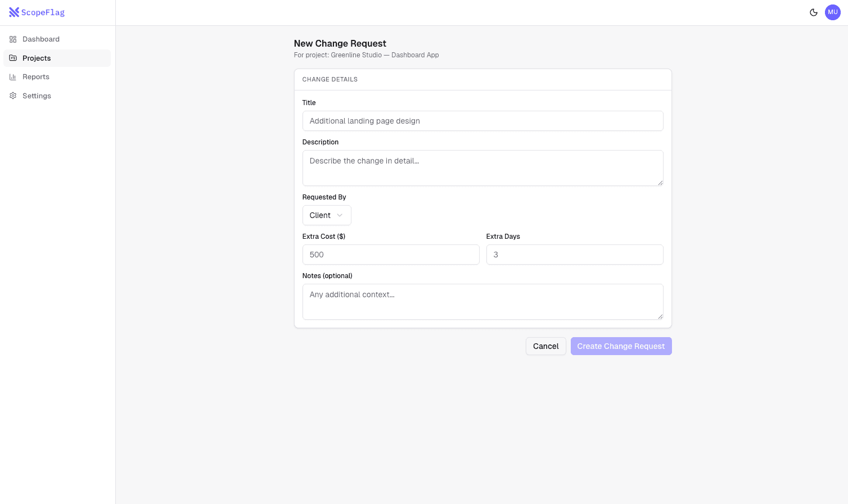Click the Extra Cost field
848x504 pixels.
[391, 255]
